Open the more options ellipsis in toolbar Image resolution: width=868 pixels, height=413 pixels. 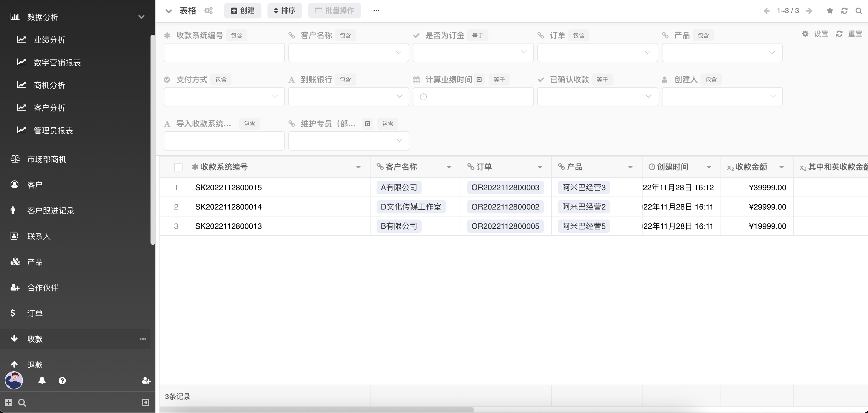(x=376, y=11)
